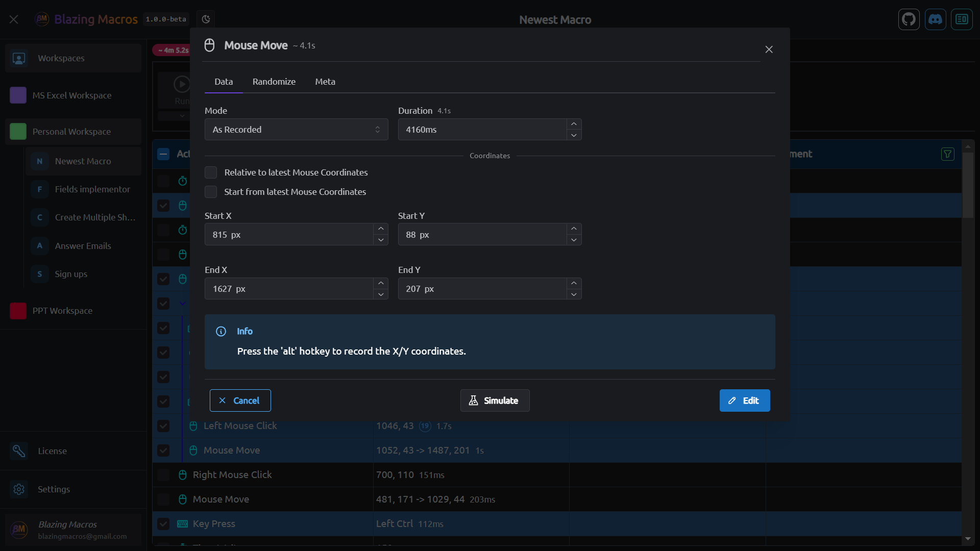The image size is (980, 551).
Task: Switch to the Randomize tab
Action: pyautogui.click(x=274, y=82)
